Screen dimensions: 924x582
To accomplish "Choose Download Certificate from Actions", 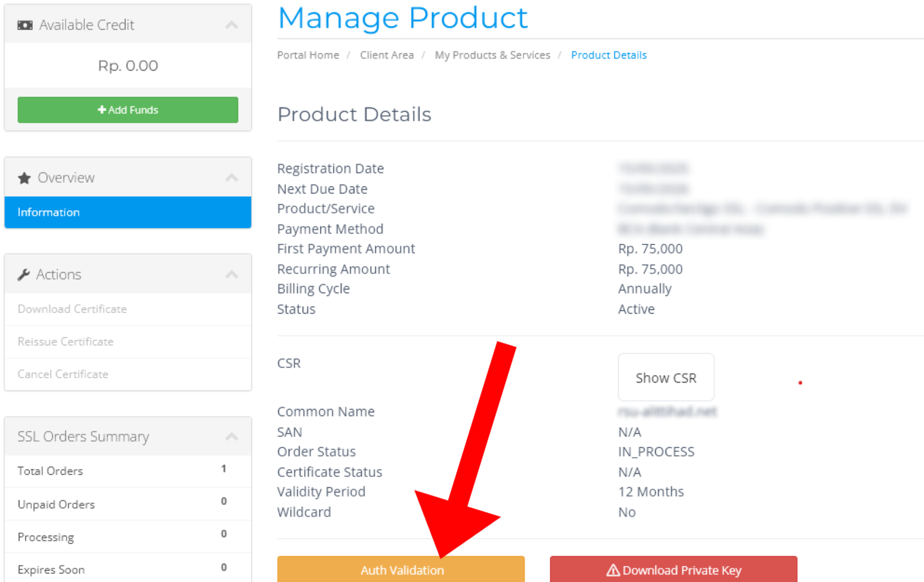I will point(72,309).
